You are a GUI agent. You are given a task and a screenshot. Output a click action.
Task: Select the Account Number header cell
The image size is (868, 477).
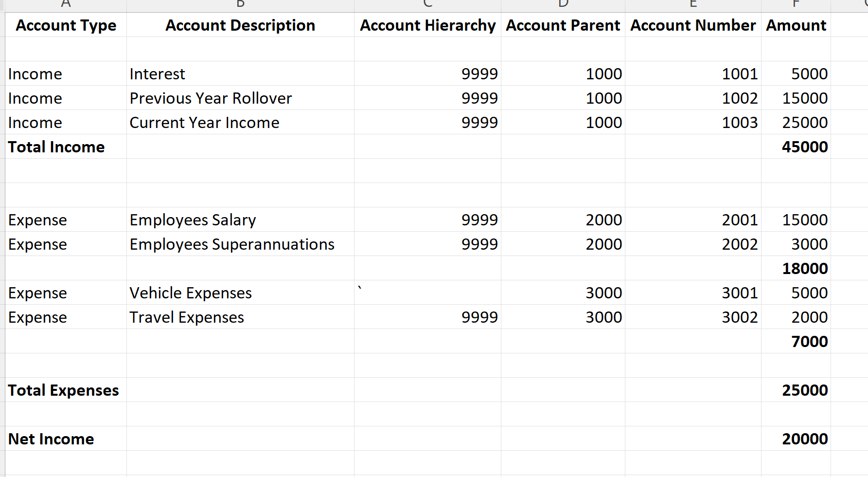click(693, 25)
